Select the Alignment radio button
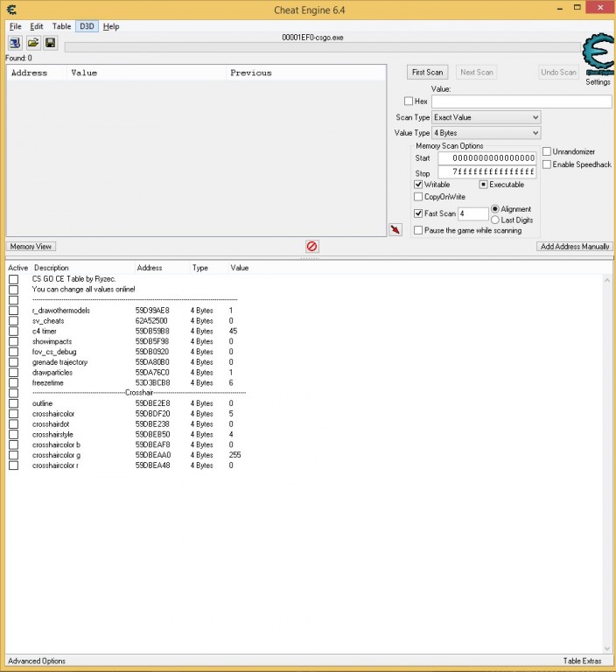The width and height of the screenshot is (616, 672). pos(495,209)
